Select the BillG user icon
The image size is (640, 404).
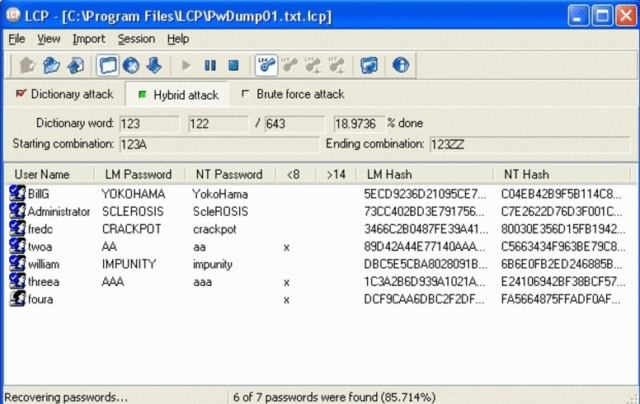tap(17, 193)
